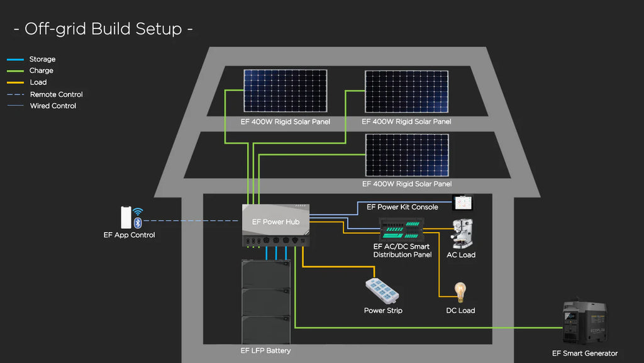Click the EF Smart Generator image
Viewport: 644px width, 363px height.
point(585,322)
